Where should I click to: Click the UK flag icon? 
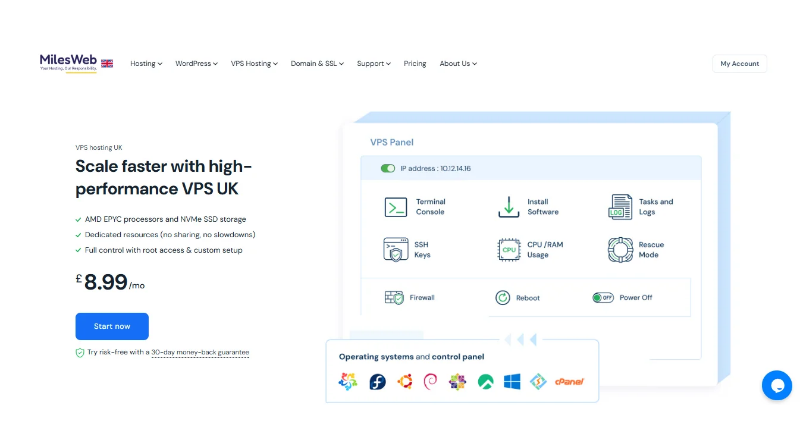(x=107, y=63)
